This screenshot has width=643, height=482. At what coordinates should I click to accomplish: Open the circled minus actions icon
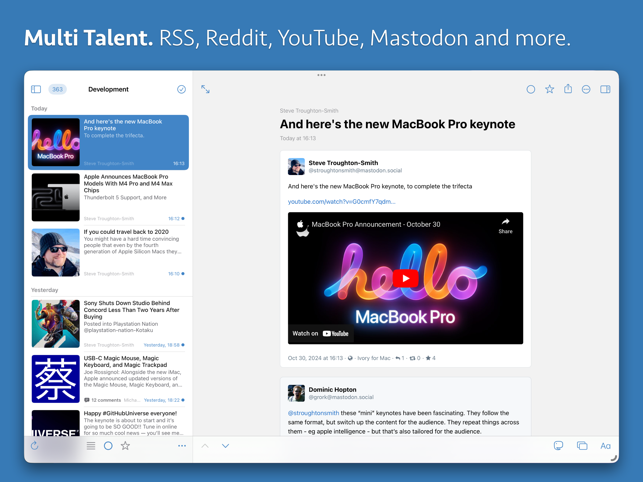[586, 89]
